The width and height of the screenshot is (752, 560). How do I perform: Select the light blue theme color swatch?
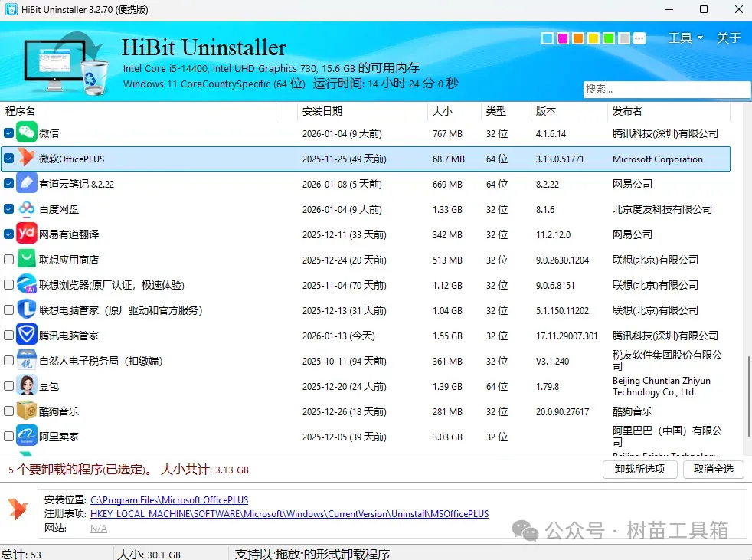point(548,38)
